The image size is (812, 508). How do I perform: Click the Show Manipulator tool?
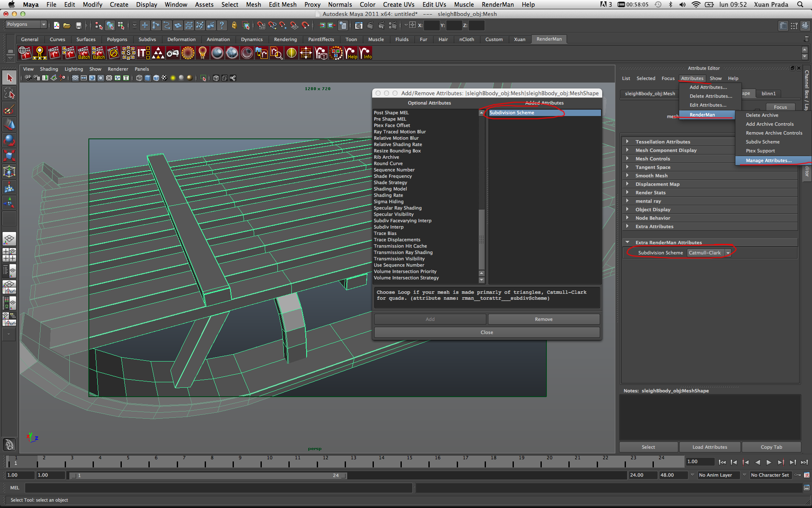[x=9, y=203]
